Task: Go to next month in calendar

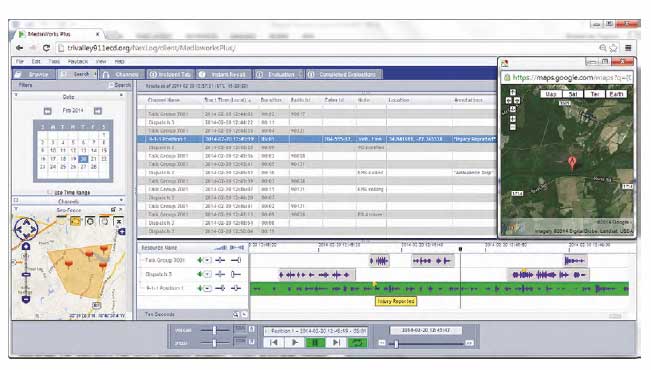Action: 98,111
